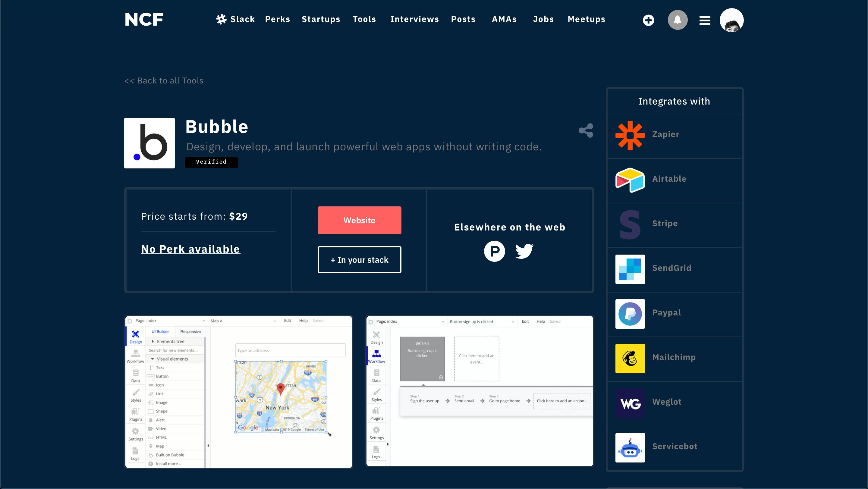The width and height of the screenshot is (868, 489).
Task: Click the Zapier logo icon
Action: coord(630,135)
